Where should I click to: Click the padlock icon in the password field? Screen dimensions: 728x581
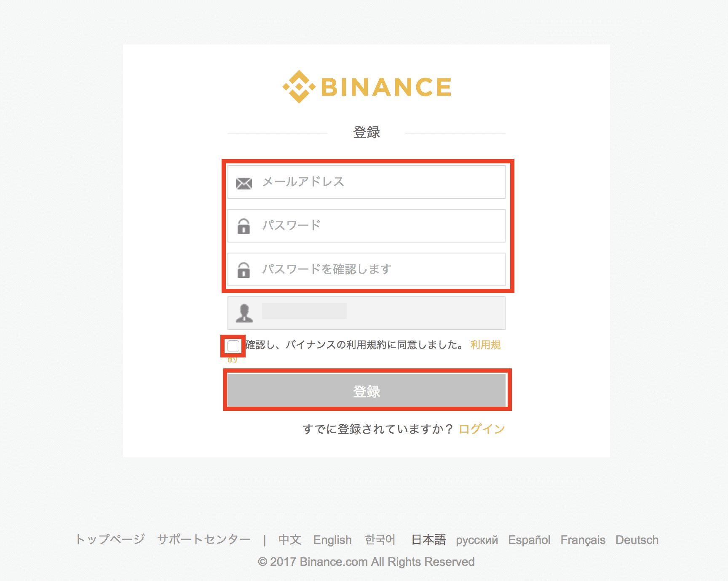244,227
